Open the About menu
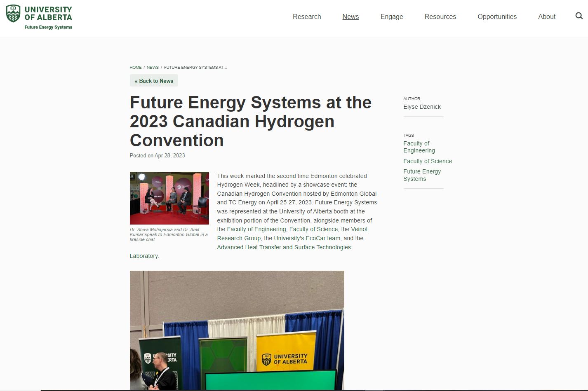 tap(546, 16)
